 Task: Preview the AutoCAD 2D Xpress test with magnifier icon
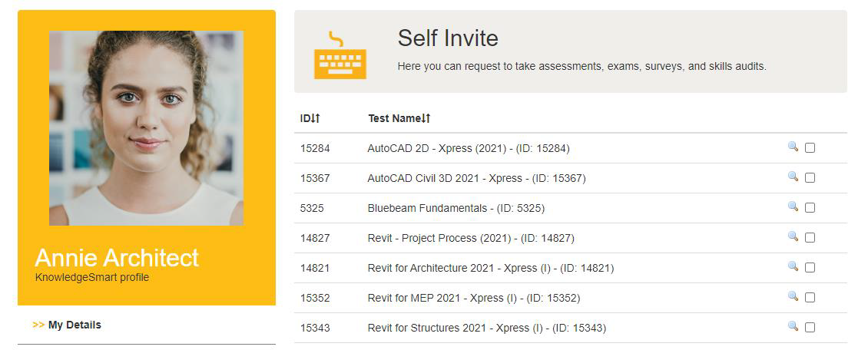point(793,147)
